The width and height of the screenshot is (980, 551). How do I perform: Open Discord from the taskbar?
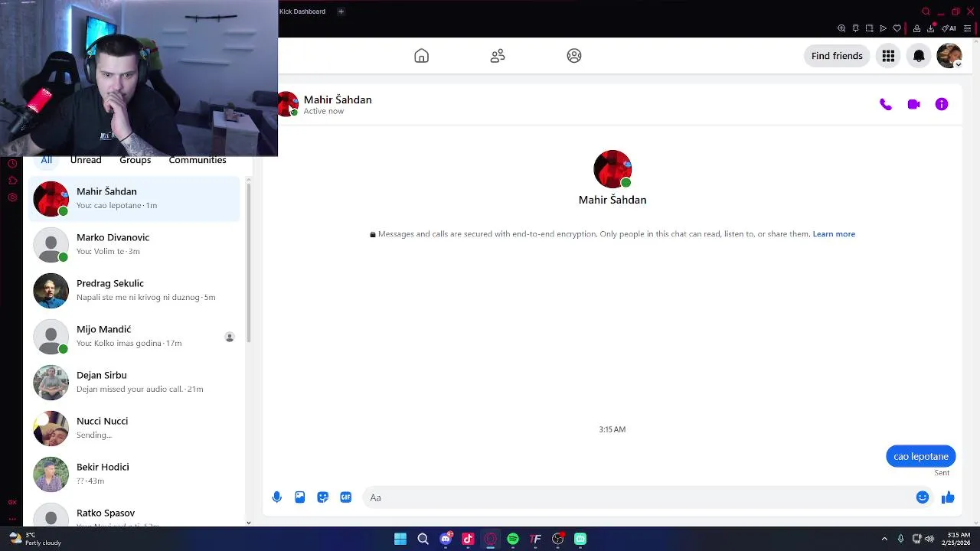446,539
